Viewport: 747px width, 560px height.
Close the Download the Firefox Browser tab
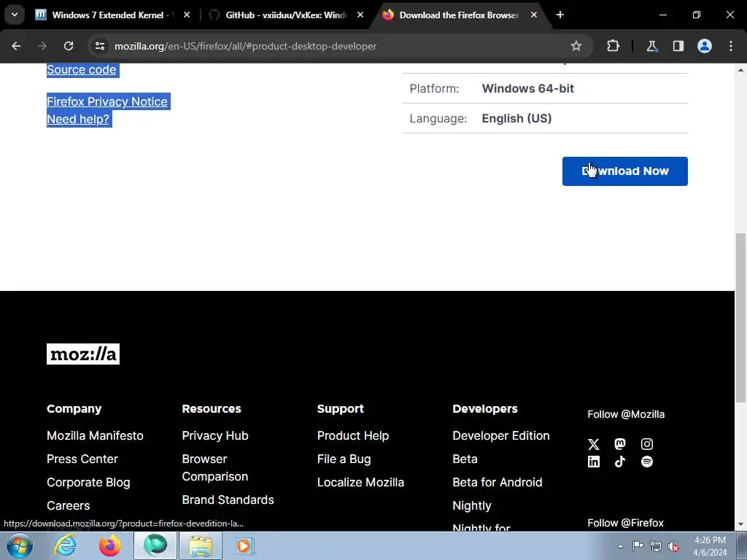click(534, 15)
